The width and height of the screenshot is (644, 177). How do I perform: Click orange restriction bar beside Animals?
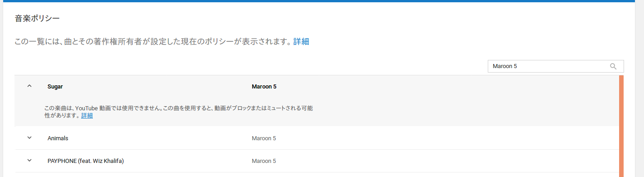click(621, 138)
